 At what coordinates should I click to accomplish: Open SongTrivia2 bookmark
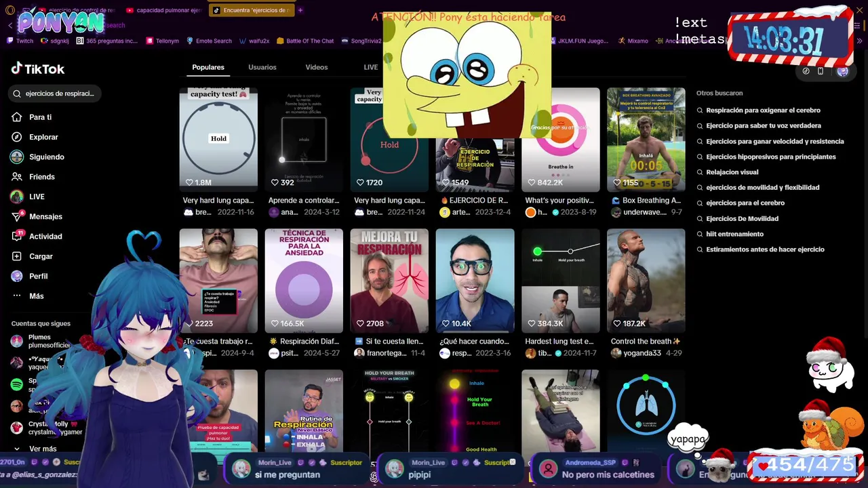361,41
